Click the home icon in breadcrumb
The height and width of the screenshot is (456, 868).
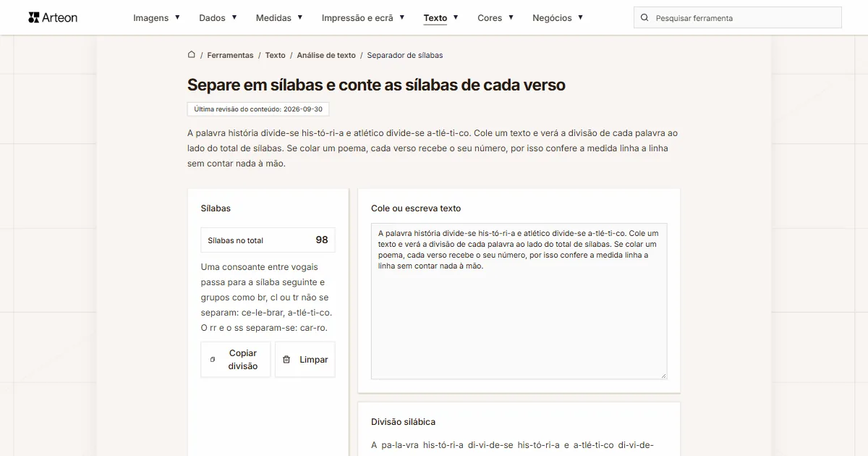click(192, 54)
